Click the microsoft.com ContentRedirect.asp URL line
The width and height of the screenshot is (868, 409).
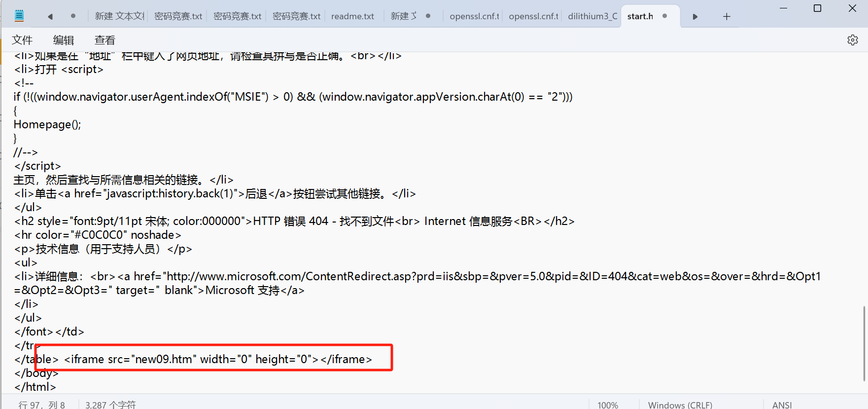point(417,276)
